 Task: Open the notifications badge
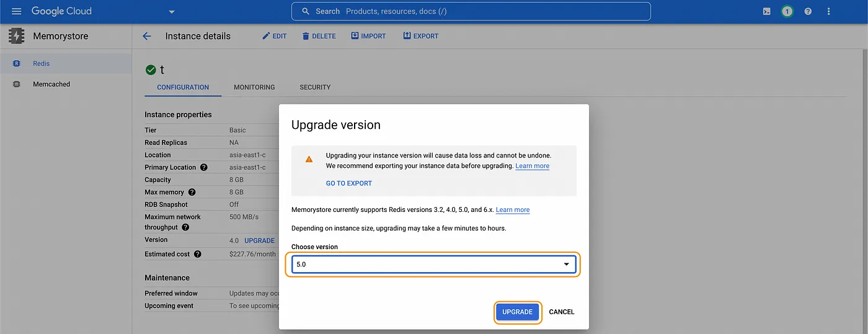(787, 12)
